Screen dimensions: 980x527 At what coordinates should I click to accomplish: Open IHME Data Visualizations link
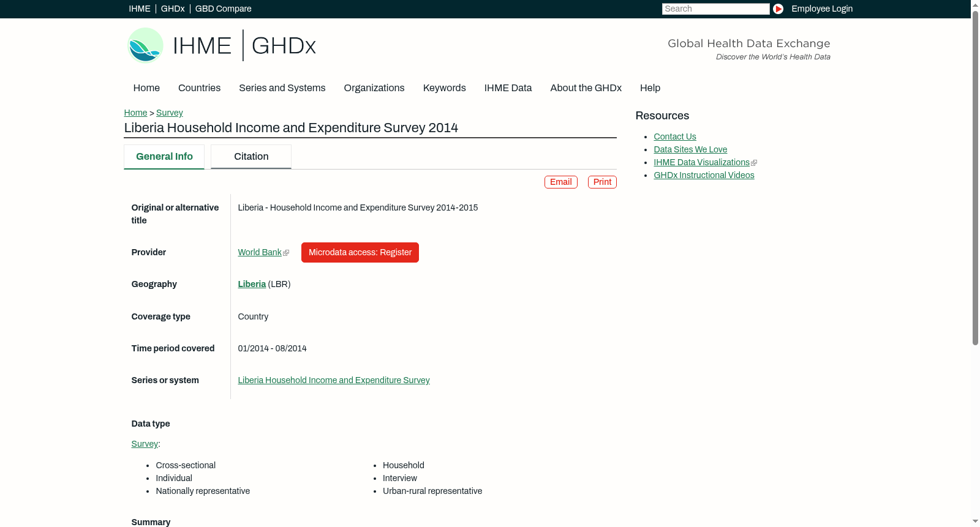(x=701, y=162)
